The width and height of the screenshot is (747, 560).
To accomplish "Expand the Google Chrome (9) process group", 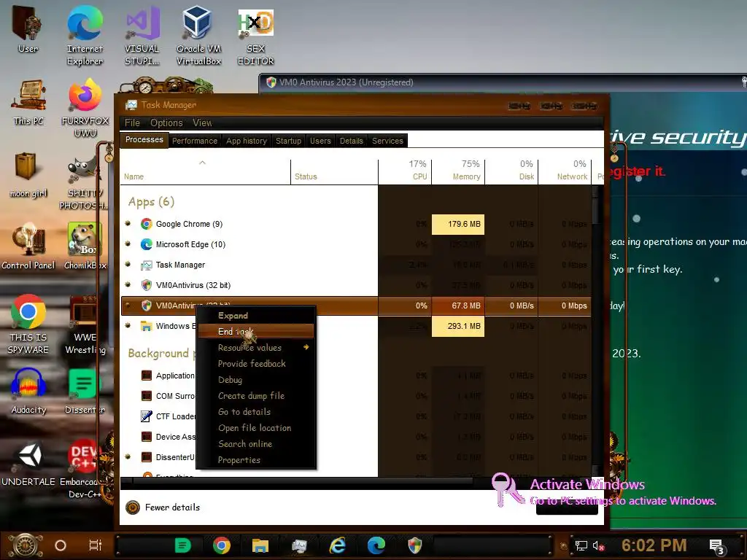I will 128,223.
